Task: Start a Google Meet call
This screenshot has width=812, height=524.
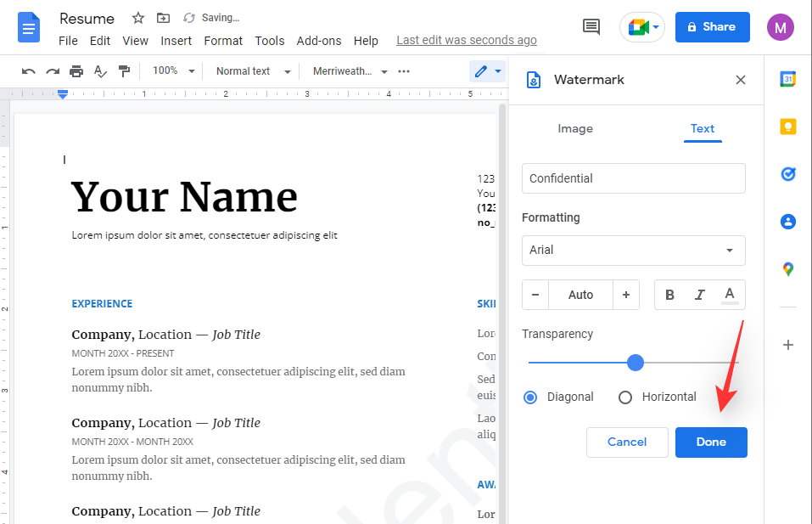Action: point(642,27)
